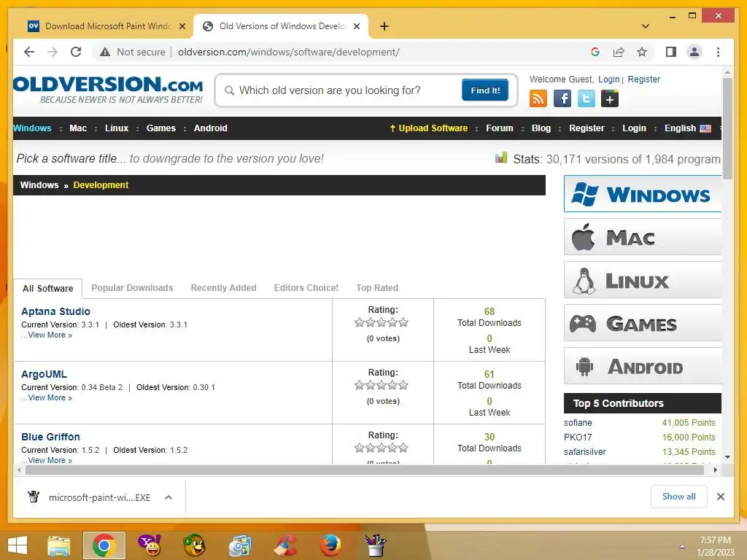Click the Find It! button

[485, 90]
